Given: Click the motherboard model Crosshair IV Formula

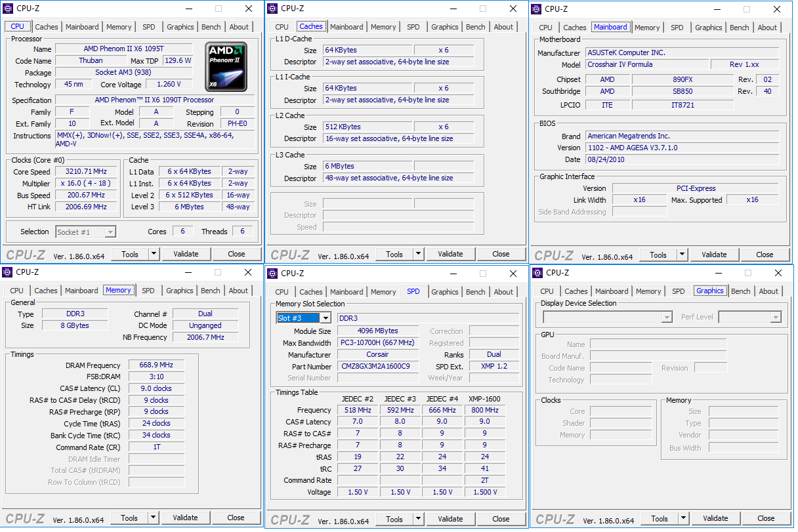Looking at the screenshot, I should coord(648,65).
